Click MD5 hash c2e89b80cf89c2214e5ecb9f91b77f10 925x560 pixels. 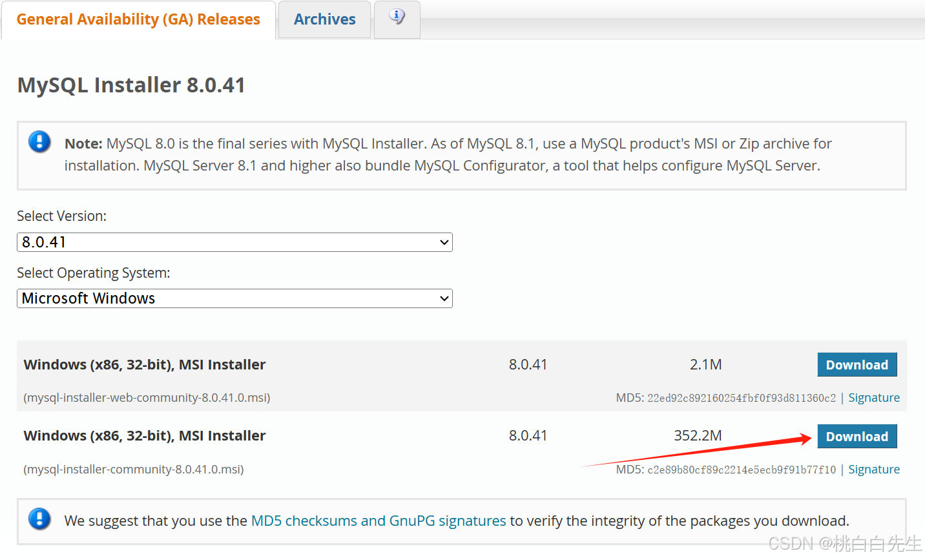click(x=742, y=470)
